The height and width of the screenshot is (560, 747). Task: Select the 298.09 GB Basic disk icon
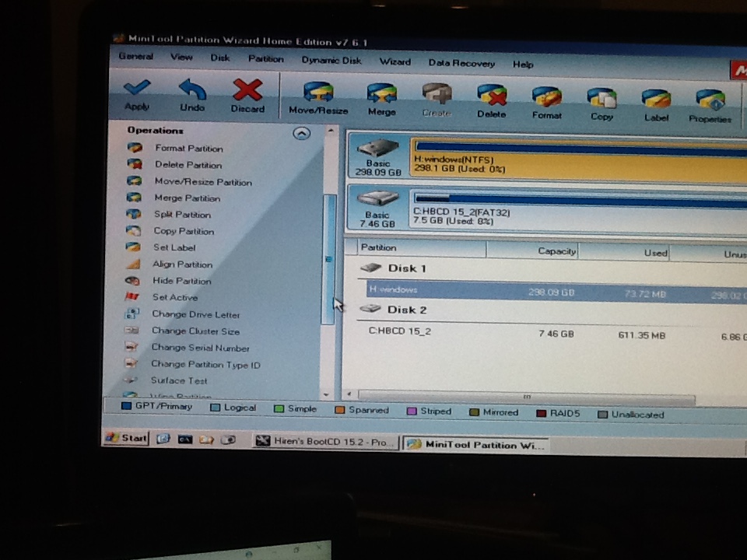[x=378, y=156]
